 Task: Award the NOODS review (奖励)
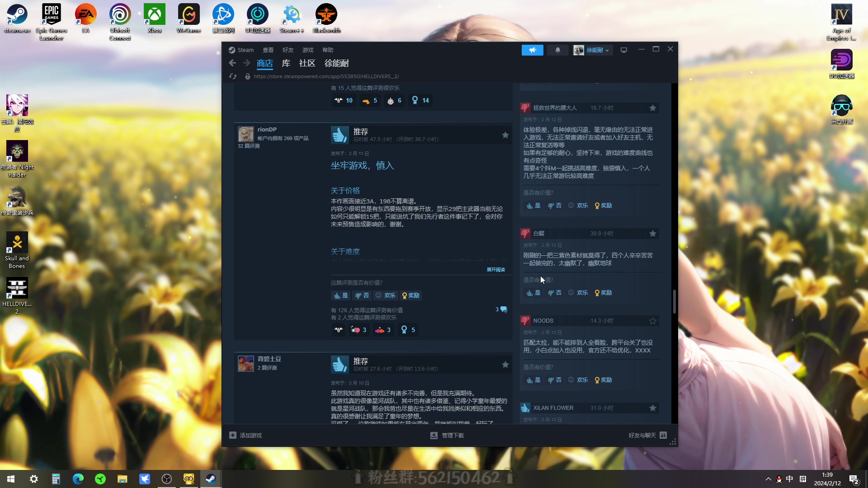click(x=603, y=380)
